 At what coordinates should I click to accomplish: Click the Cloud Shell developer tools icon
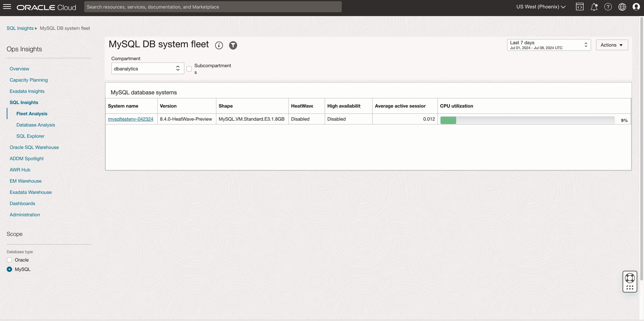(x=580, y=7)
